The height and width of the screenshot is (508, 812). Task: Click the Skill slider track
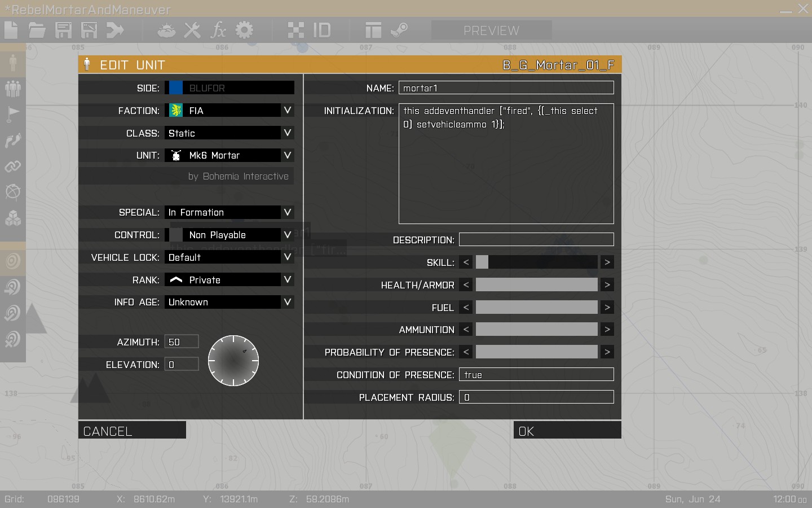[536, 262]
